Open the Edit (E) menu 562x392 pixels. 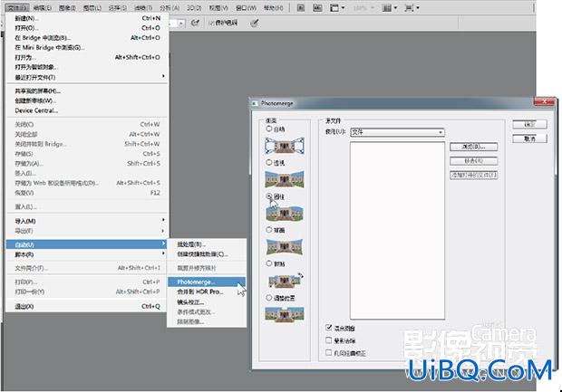point(43,8)
